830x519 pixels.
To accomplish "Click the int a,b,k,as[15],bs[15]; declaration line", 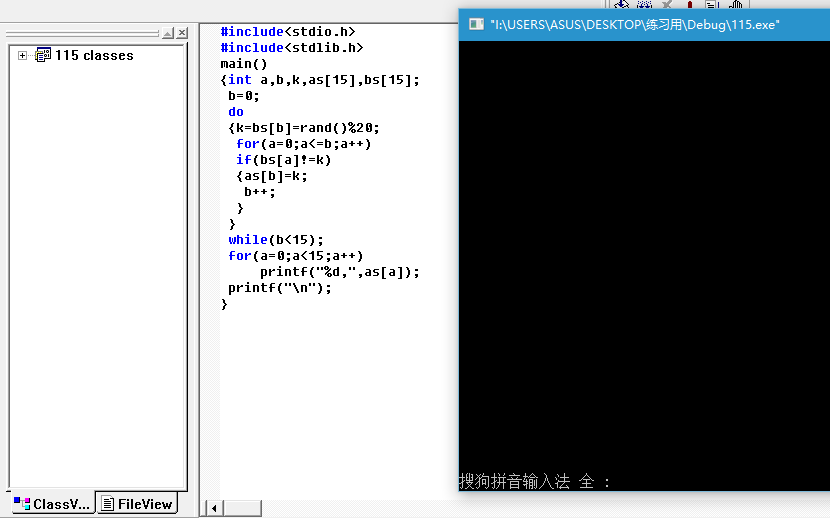I will pyautogui.click(x=320, y=80).
